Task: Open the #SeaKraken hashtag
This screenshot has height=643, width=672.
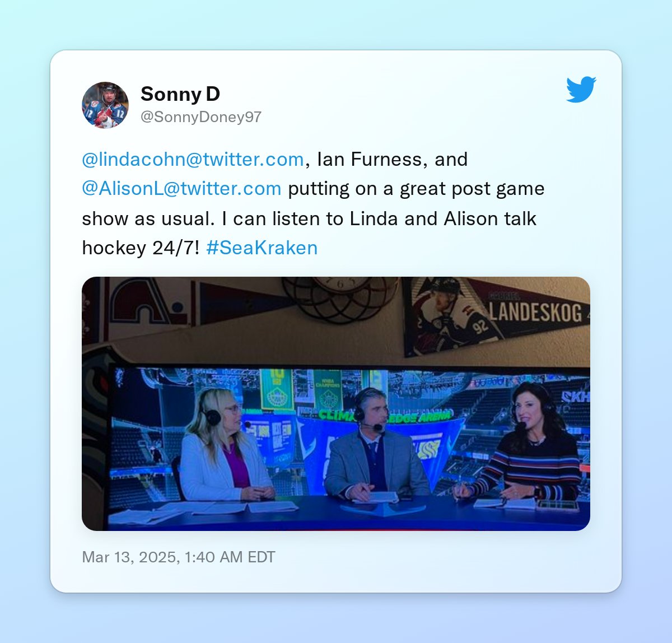Action: tap(262, 248)
